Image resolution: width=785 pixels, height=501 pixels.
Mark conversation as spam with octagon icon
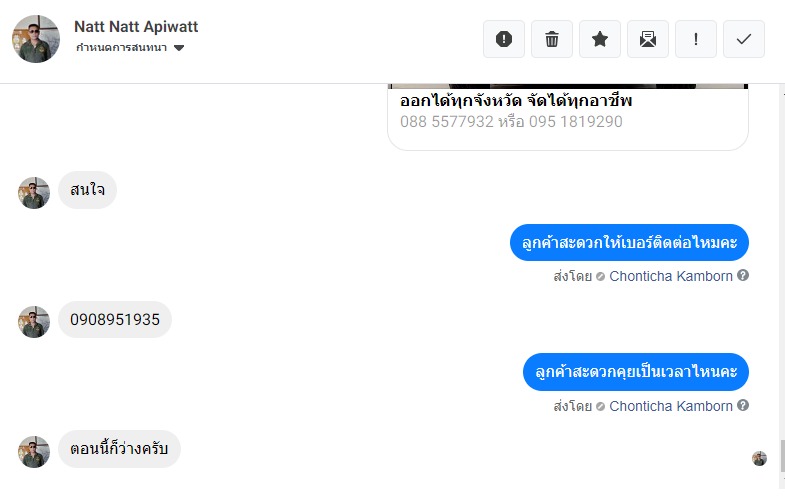(x=504, y=39)
